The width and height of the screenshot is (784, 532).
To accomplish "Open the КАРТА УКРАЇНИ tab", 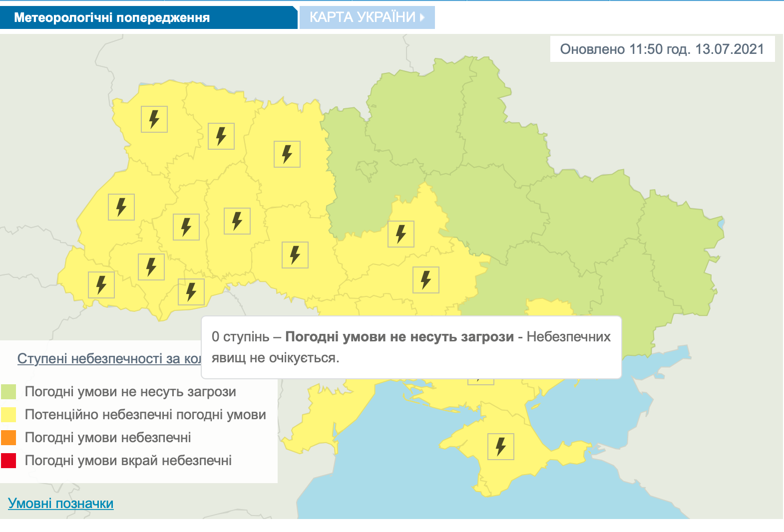I will coord(367,17).
